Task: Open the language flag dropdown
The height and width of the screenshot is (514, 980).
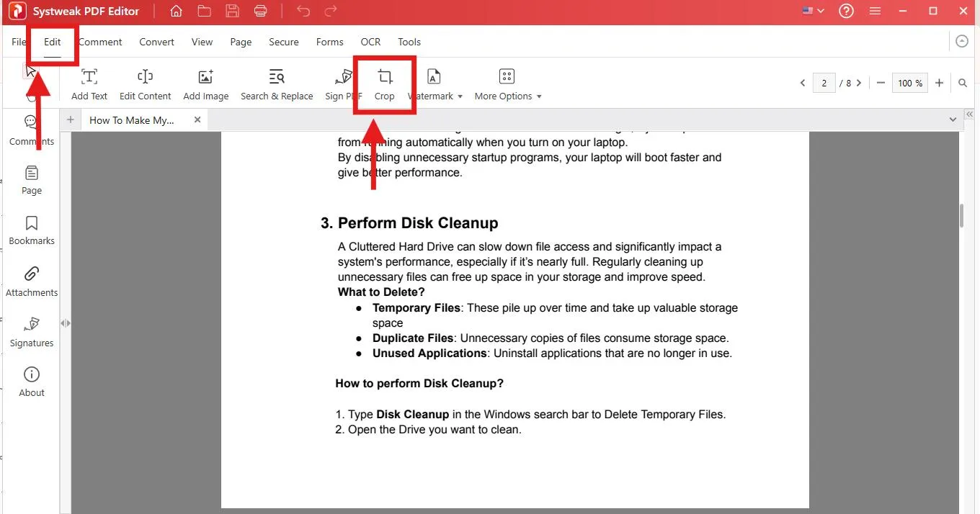Action: click(813, 11)
